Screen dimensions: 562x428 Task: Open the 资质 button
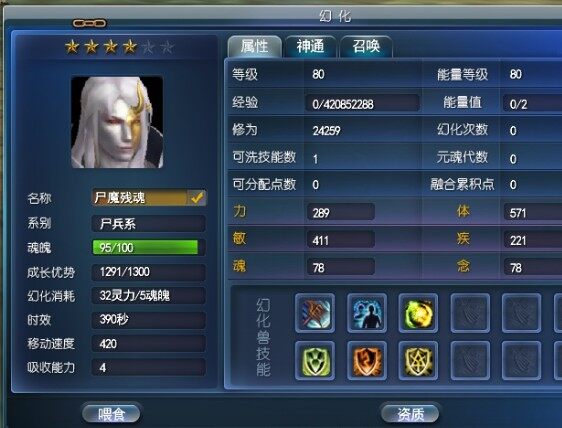point(410,414)
